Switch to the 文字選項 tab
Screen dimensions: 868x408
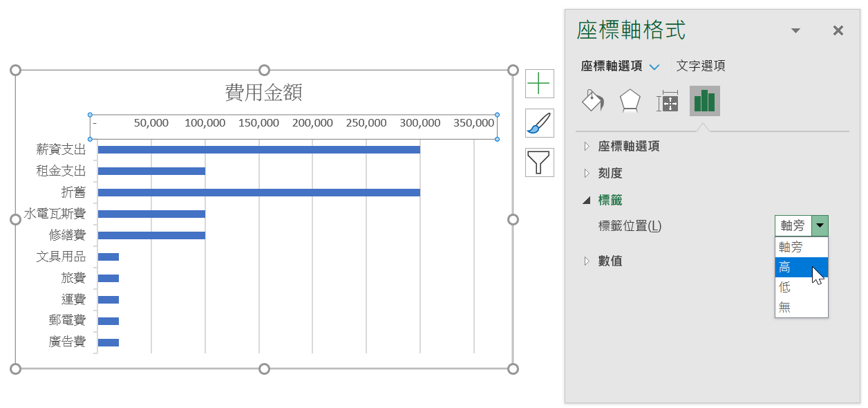(701, 66)
